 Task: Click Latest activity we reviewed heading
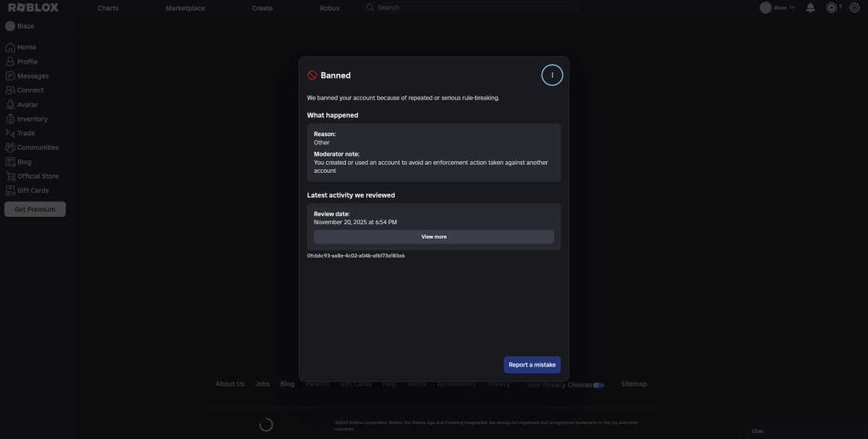[x=351, y=195]
